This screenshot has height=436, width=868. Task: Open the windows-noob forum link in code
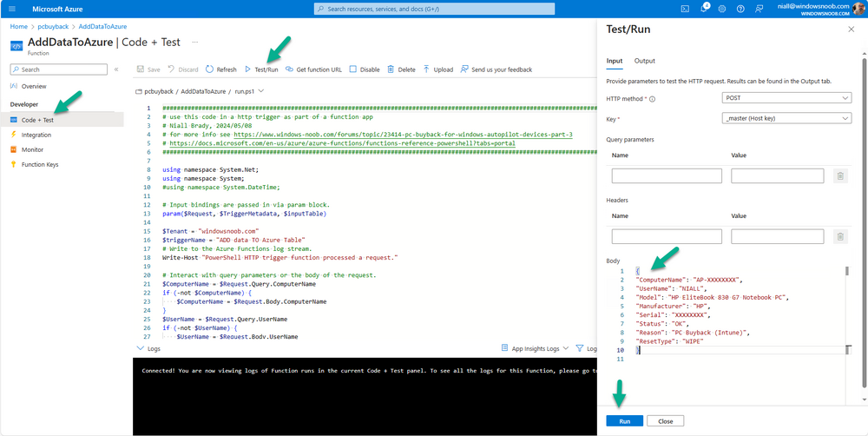[403, 135]
